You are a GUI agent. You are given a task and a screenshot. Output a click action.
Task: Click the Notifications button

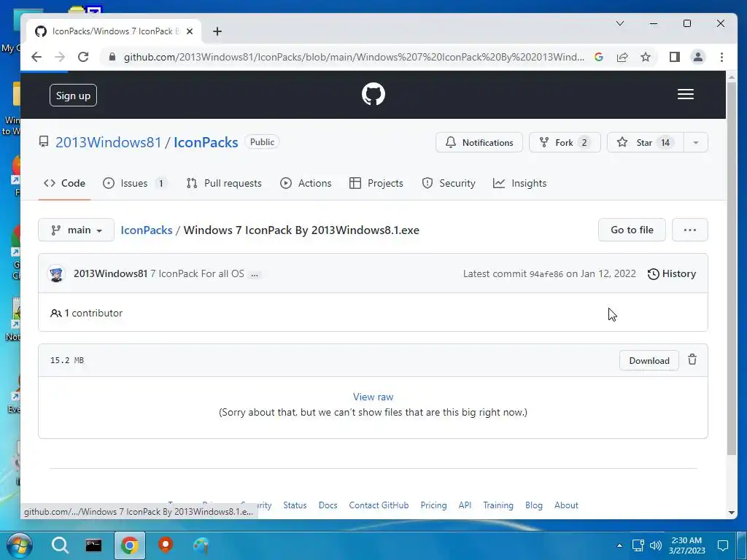[x=479, y=142]
